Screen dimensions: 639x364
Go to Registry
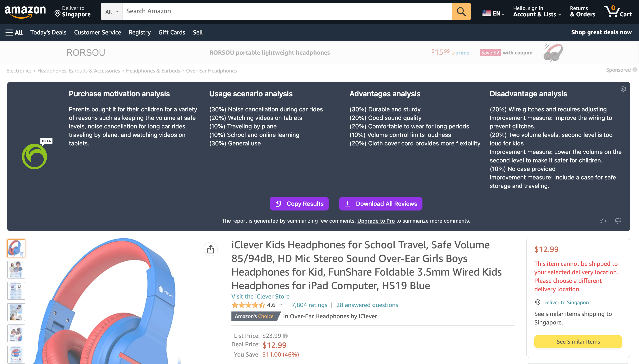[x=140, y=33]
